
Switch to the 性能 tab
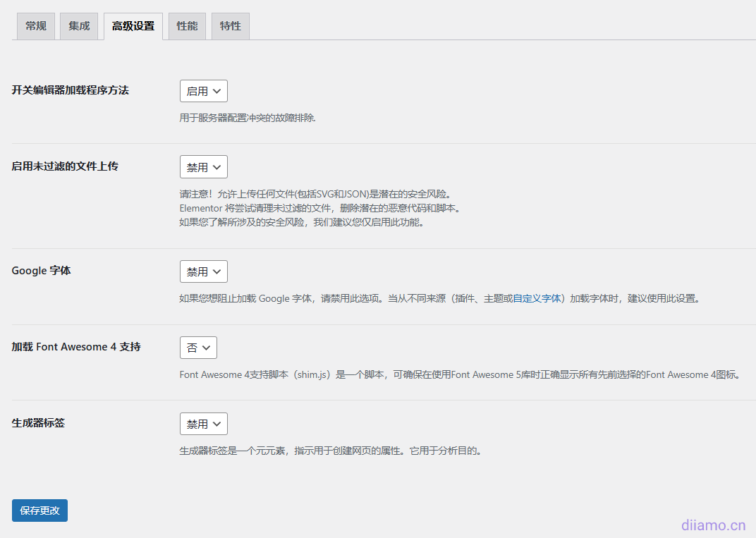point(186,25)
